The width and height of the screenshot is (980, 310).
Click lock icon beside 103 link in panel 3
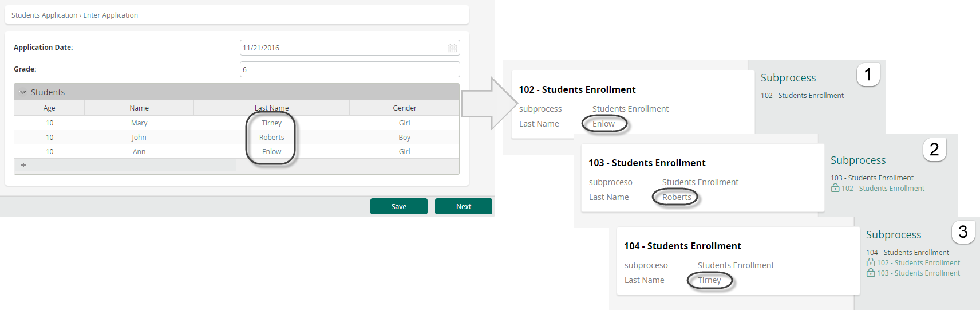pos(871,273)
